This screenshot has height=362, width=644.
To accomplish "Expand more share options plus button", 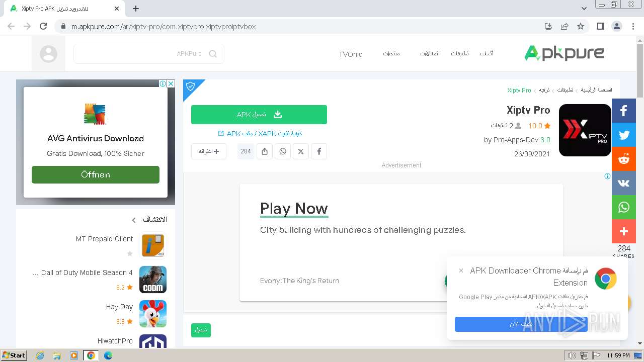I will (624, 231).
